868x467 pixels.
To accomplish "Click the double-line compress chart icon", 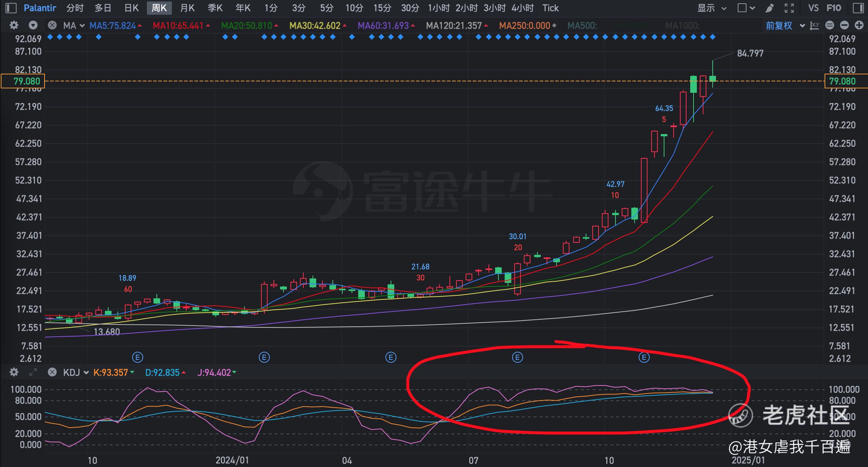I will (830, 25).
